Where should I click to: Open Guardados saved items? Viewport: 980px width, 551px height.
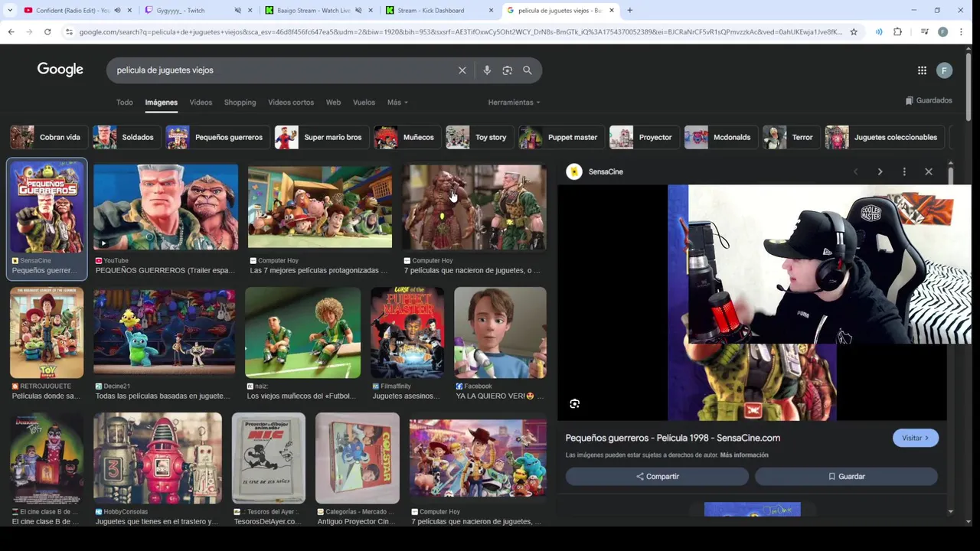pyautogui.click(x=929, y=100)
